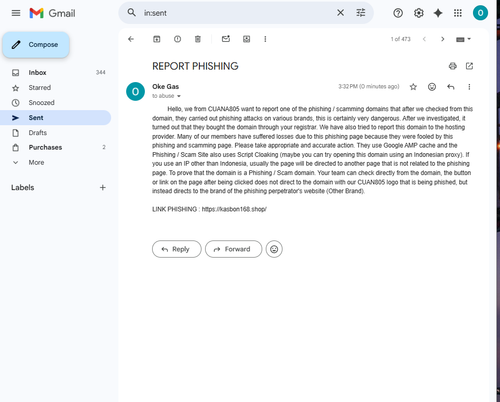Viewport: 500px width, 402px height.
Task: Open the Google account avatar
Action: point(480,13)
